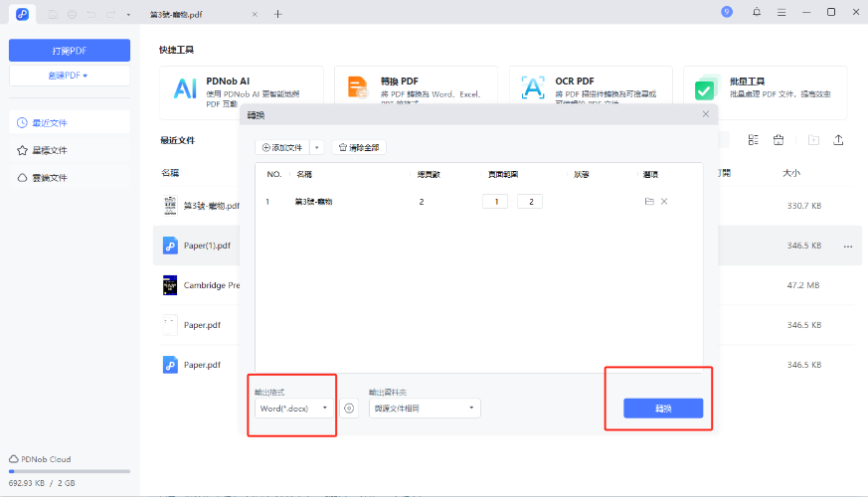Screen dimensions: 868x497
Task: Click the blue 轉換 button
Action: [x=663, y=409]
